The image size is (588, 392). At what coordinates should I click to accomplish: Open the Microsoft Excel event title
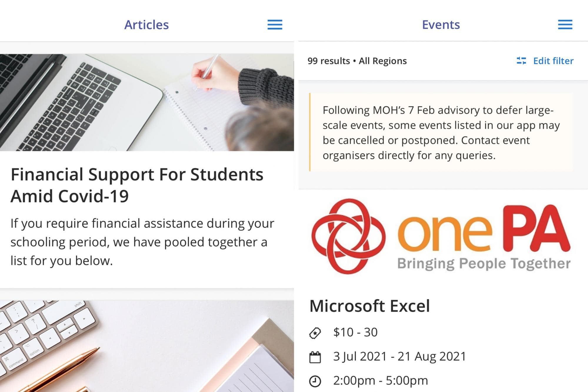[x=369, y=306]
